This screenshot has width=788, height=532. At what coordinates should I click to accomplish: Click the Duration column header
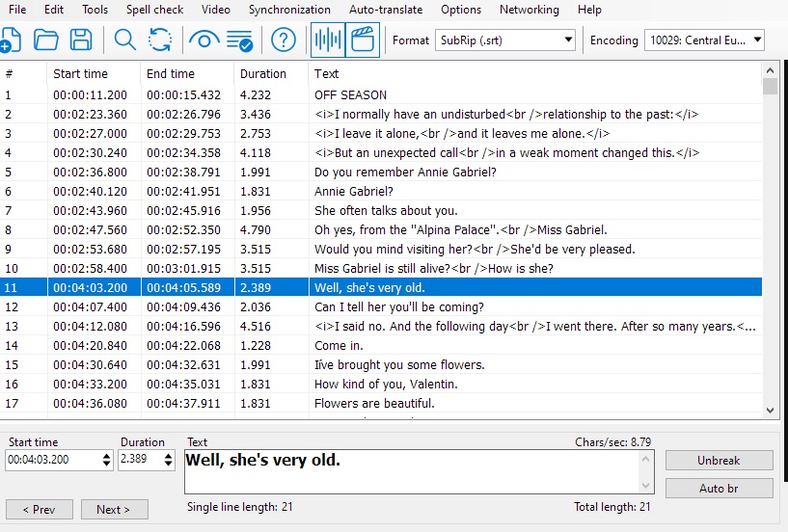[x=271, y=74]
